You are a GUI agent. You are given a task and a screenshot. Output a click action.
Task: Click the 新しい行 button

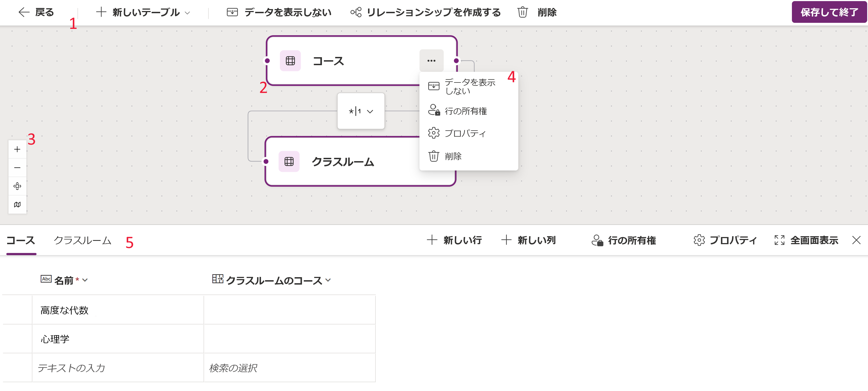point(454,240)
